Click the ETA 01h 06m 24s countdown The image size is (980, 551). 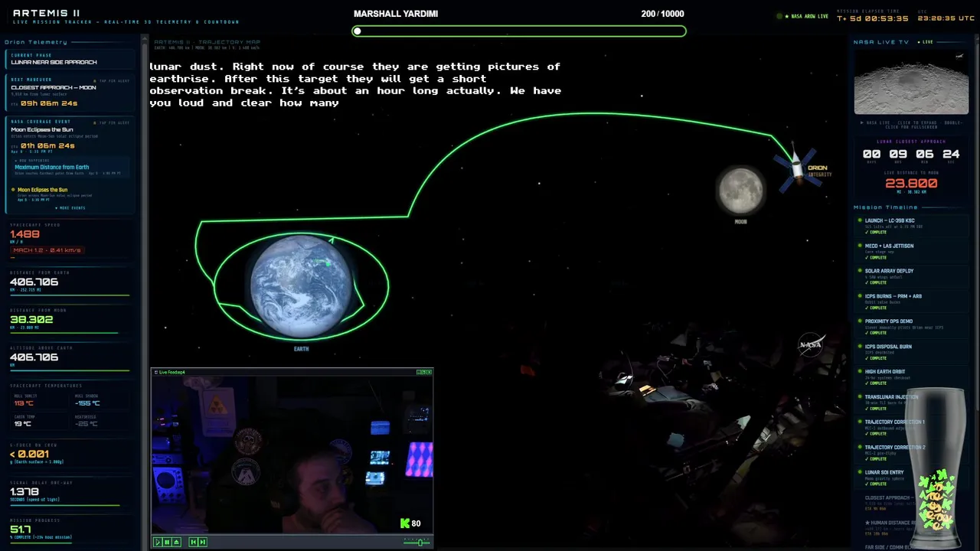[47, 145]
